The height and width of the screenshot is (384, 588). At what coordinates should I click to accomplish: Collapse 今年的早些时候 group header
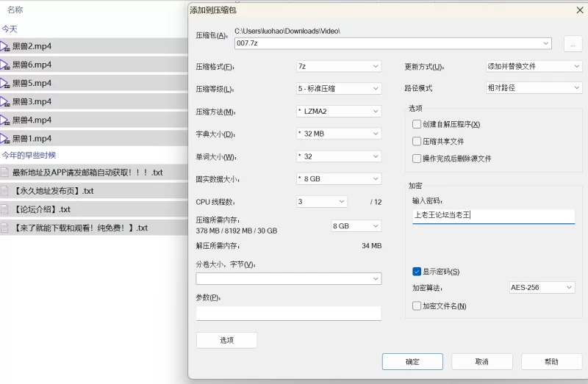29,155
